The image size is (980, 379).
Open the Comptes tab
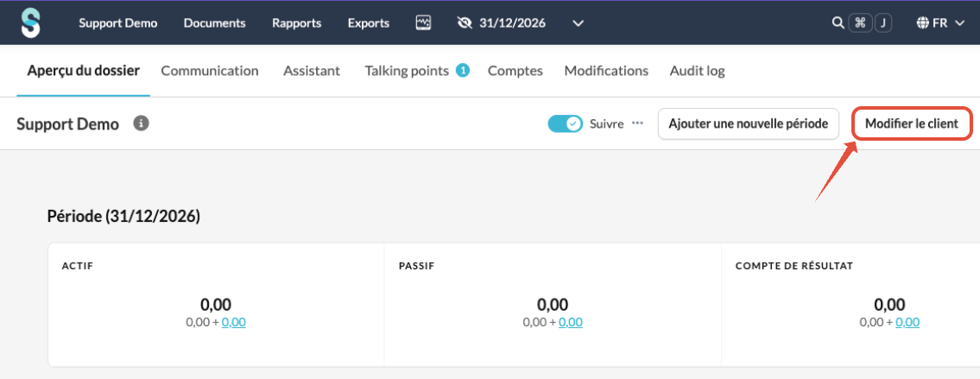(515, 71)
